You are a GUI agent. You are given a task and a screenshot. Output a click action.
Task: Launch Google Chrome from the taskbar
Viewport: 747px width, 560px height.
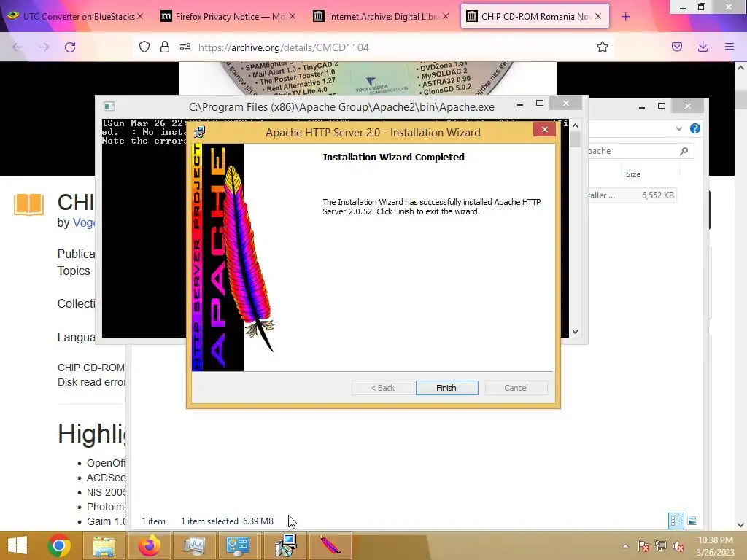tap(59, 545)
